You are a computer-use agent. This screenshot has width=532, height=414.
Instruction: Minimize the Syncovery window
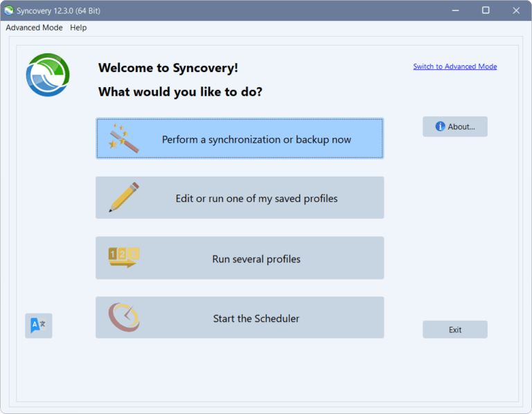455,10
